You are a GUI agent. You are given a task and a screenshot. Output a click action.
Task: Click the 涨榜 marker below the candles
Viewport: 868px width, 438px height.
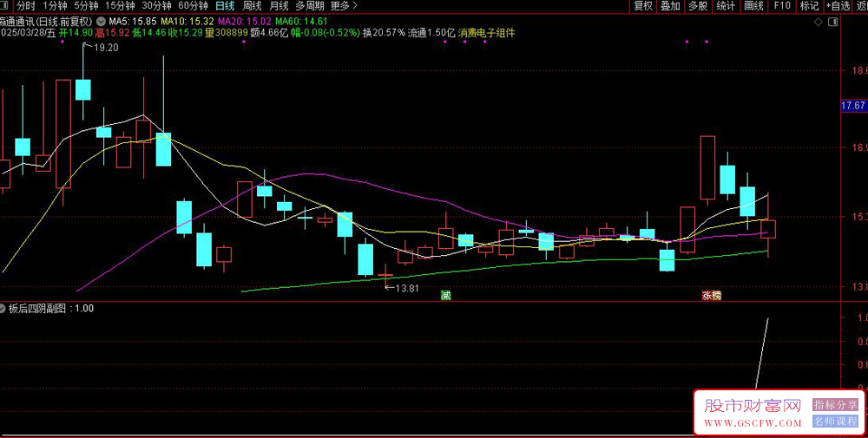(x=712, y=295)
